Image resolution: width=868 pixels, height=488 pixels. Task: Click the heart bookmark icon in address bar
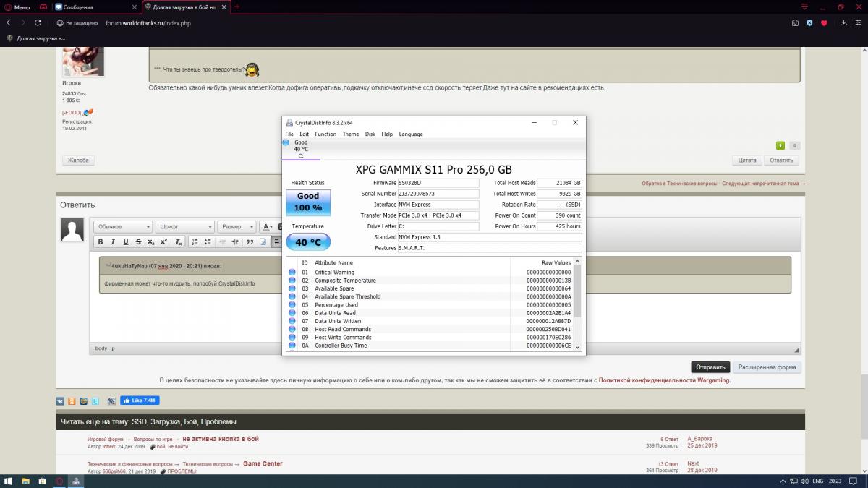pos(823,23)
